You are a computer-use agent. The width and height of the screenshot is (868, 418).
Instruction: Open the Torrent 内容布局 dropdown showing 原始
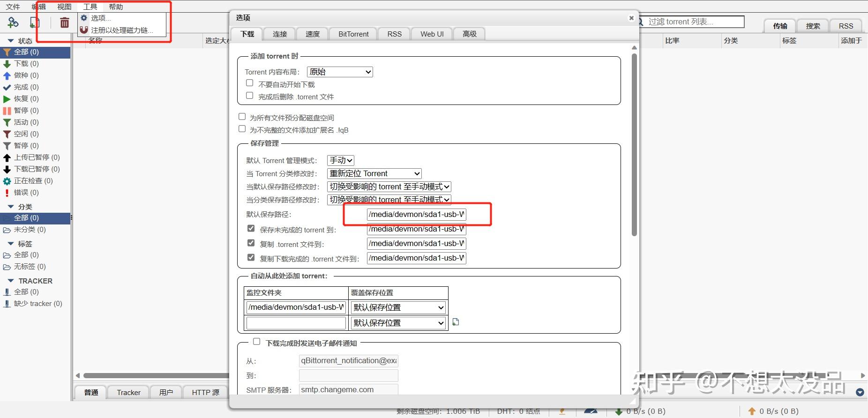[340, 72]
